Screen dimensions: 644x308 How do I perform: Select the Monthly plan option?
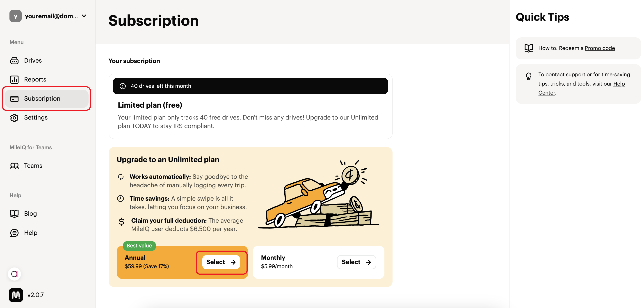tap(356, 262)
